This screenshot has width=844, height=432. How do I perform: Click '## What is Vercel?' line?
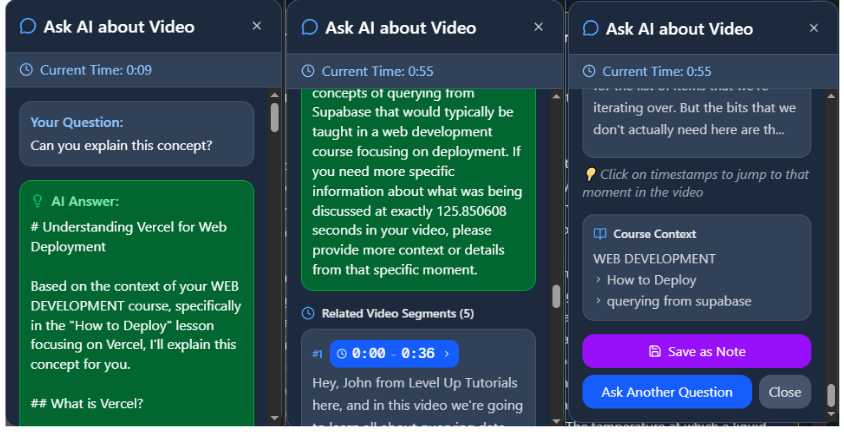pyautogui.click(x=87, y=403)
